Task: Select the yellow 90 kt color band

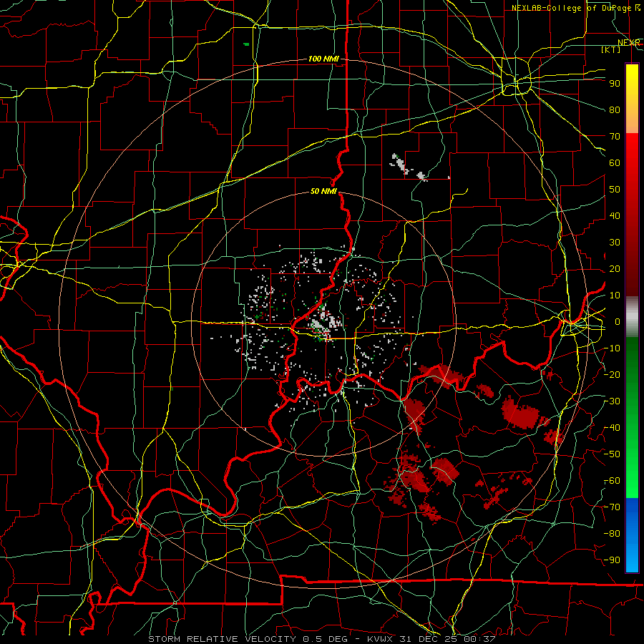Action: click(632, 84)
